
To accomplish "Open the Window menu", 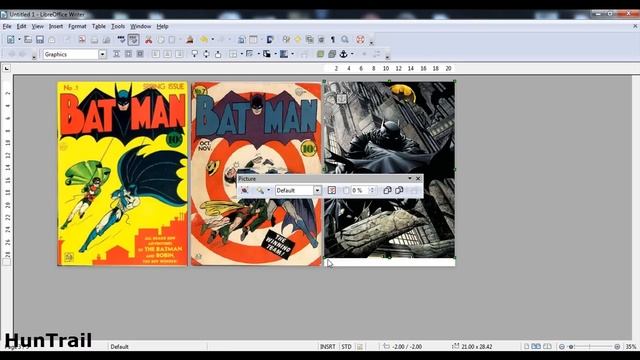I will pyautogui.click(x=140, y=26).
